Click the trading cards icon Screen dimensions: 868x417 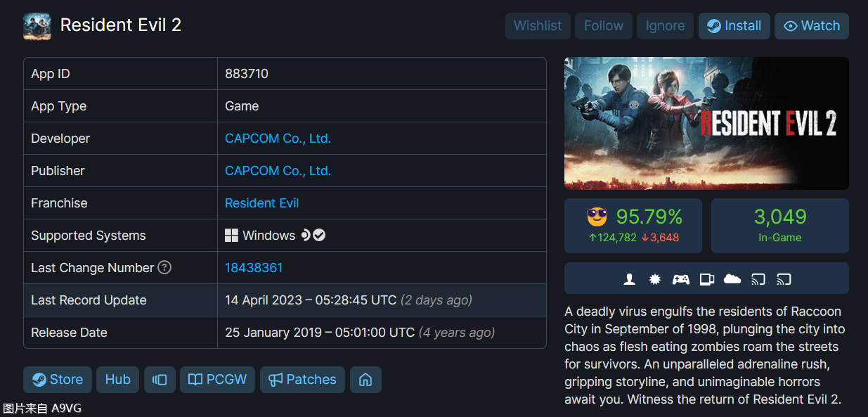706,279
